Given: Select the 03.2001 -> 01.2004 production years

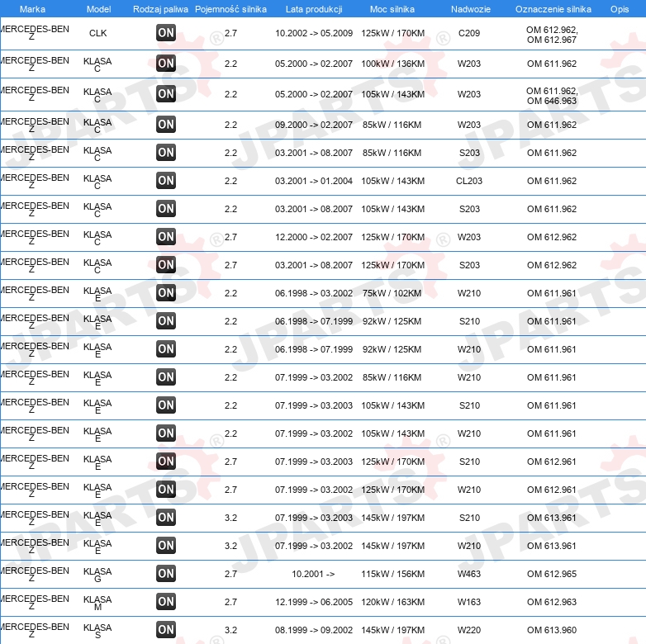Looking at the screenshot, I should pyautogui.click(x=314, y=181).
